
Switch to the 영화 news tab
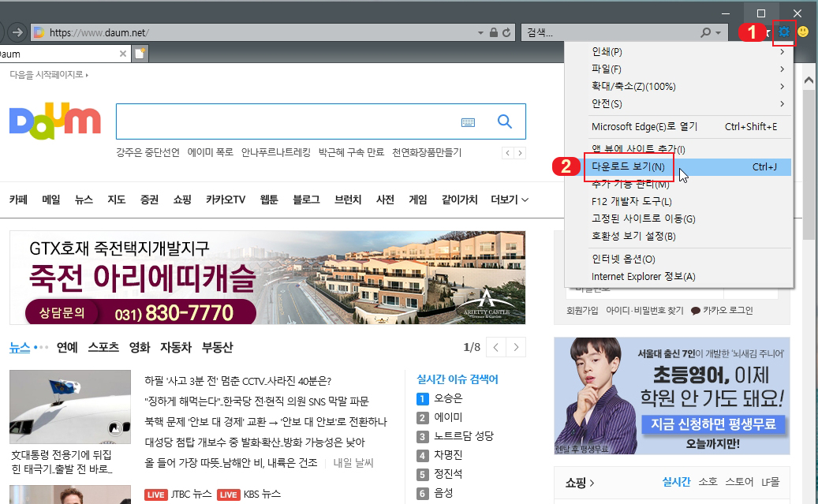[x=140, y=348]
